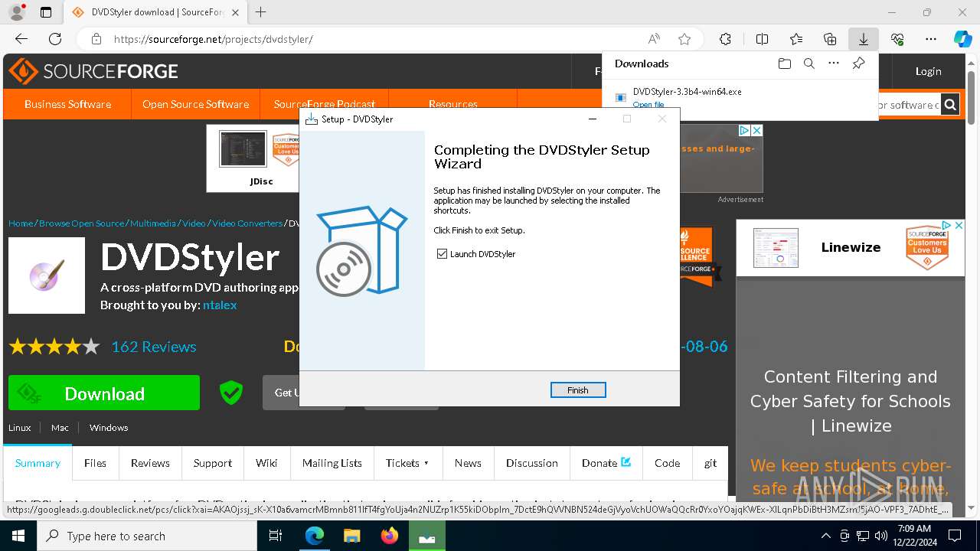Image resolution: width=980 pixels, height=551 pixels.
Task: Tick the Launch DVDStyler checkbox
Action: point(442,254)
